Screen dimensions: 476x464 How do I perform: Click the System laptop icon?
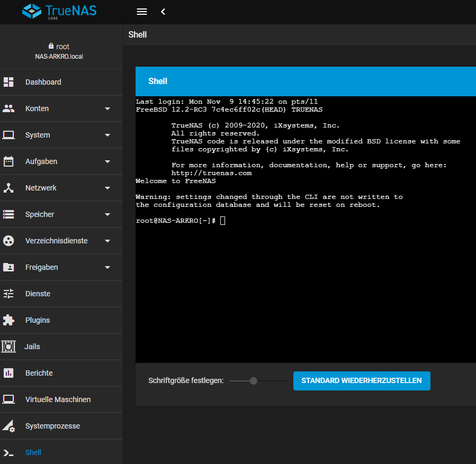[8, 135]
